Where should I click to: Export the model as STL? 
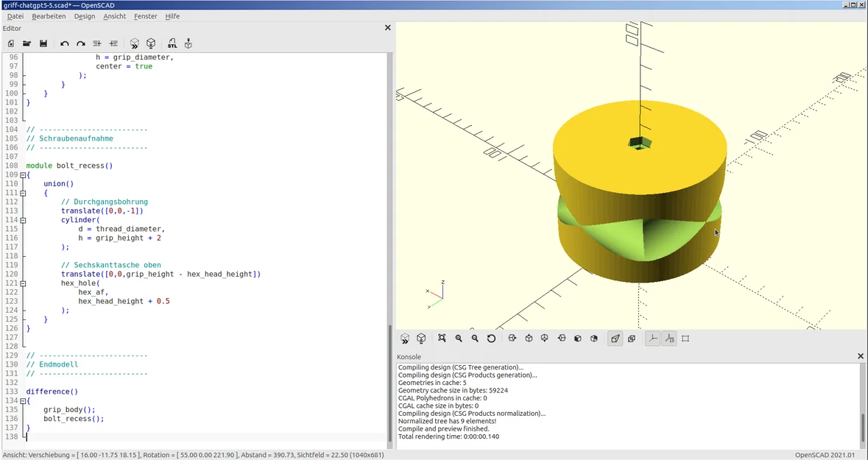click(172, 43)
